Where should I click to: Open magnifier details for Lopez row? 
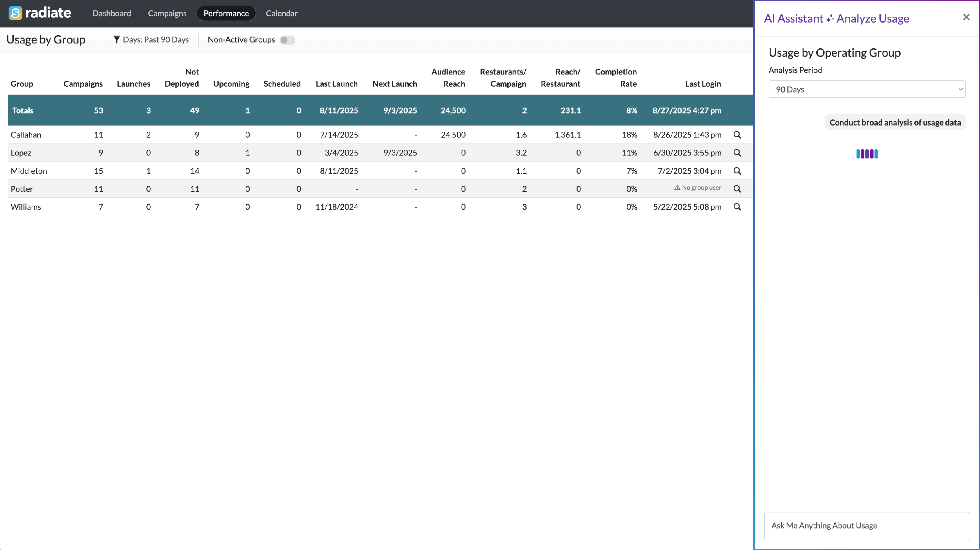tap(737, 153)
